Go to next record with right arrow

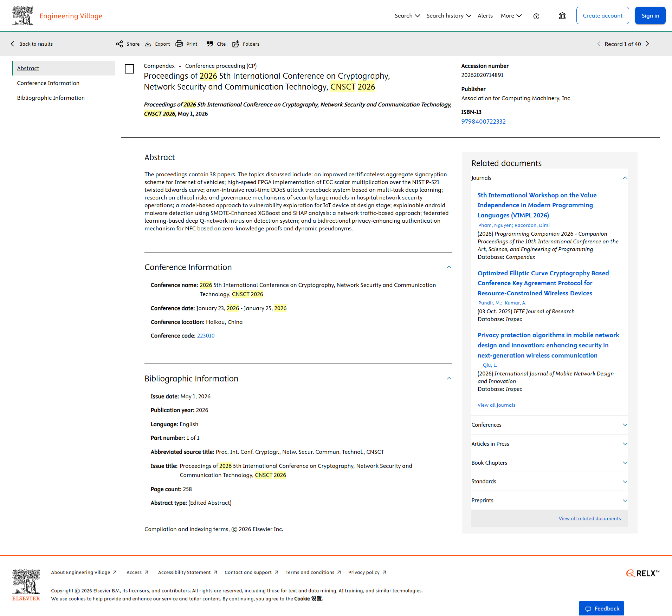(647, 44)
